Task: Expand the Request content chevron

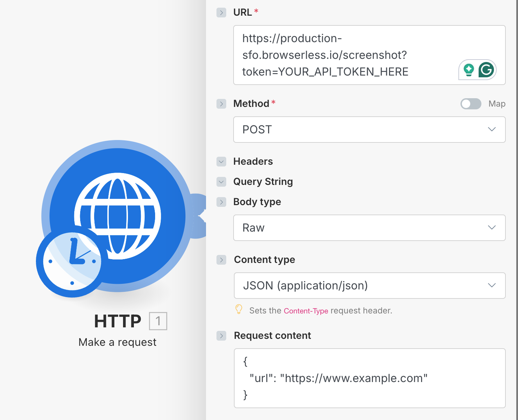Action: (221, 336)
